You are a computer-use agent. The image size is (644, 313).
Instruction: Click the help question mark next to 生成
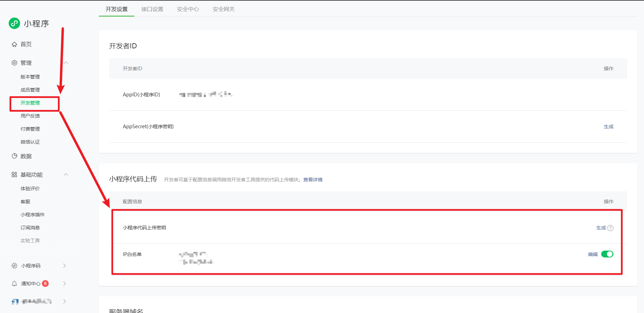click(x=610, y=228)
